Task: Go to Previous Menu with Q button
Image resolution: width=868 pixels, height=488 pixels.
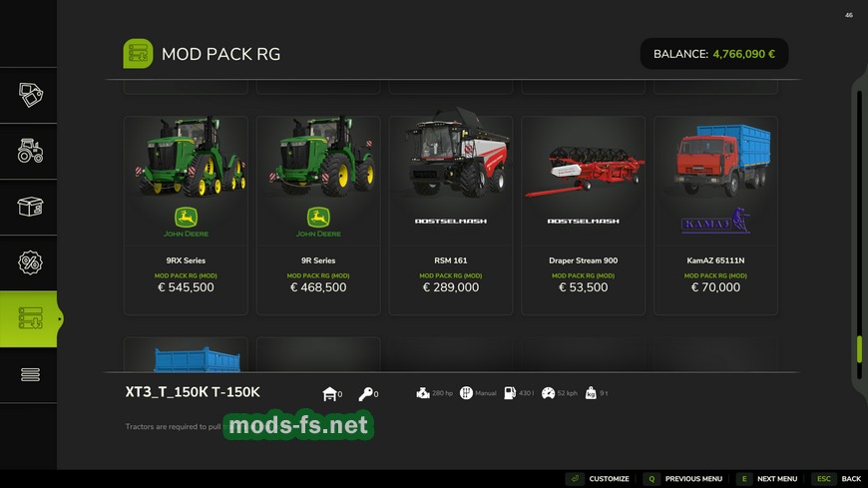Action: 683,479
